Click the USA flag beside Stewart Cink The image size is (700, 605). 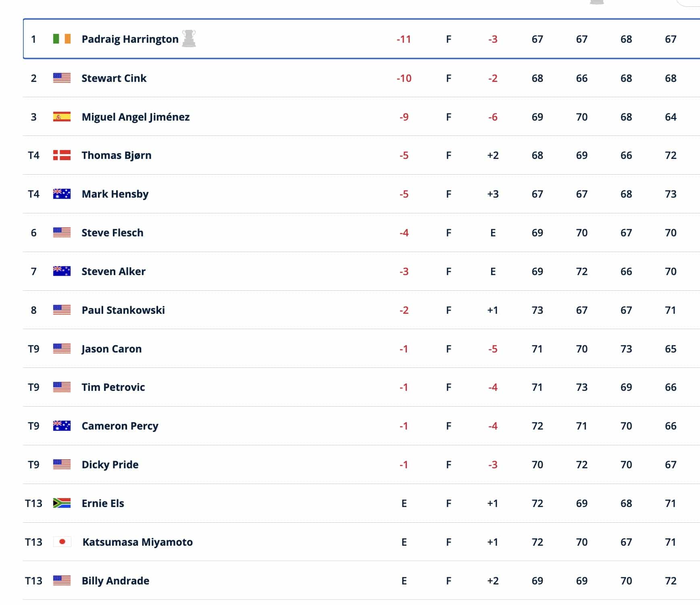tap(62, 78)
